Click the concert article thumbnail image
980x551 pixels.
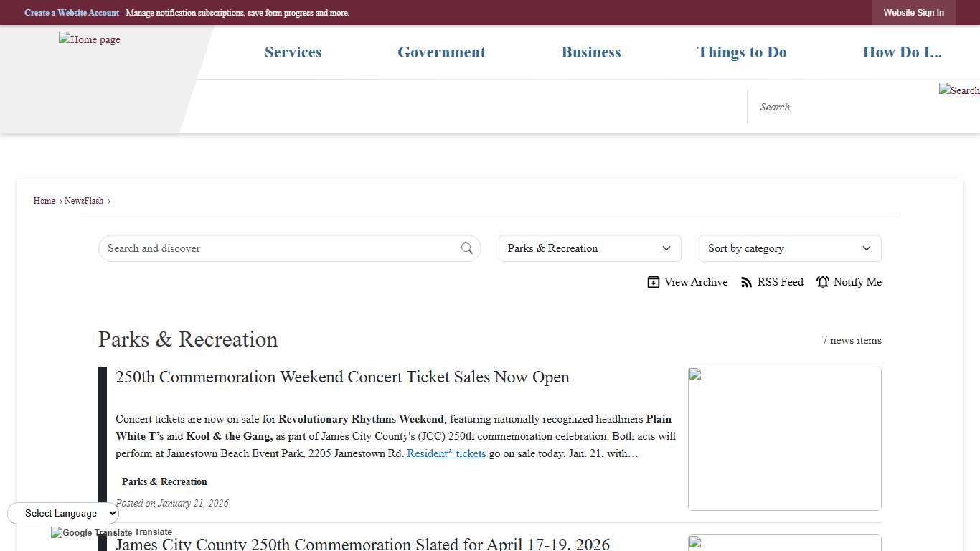click(784, 438)
